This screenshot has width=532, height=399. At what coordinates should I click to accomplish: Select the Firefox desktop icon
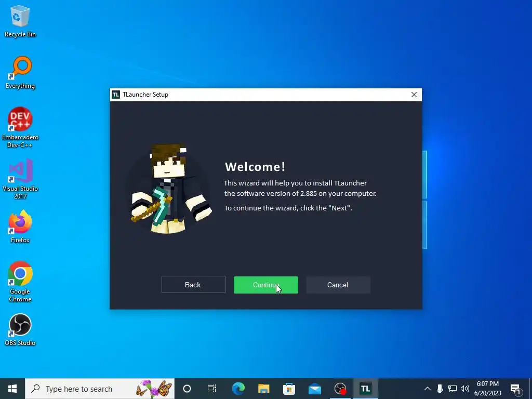click(20, 227)
